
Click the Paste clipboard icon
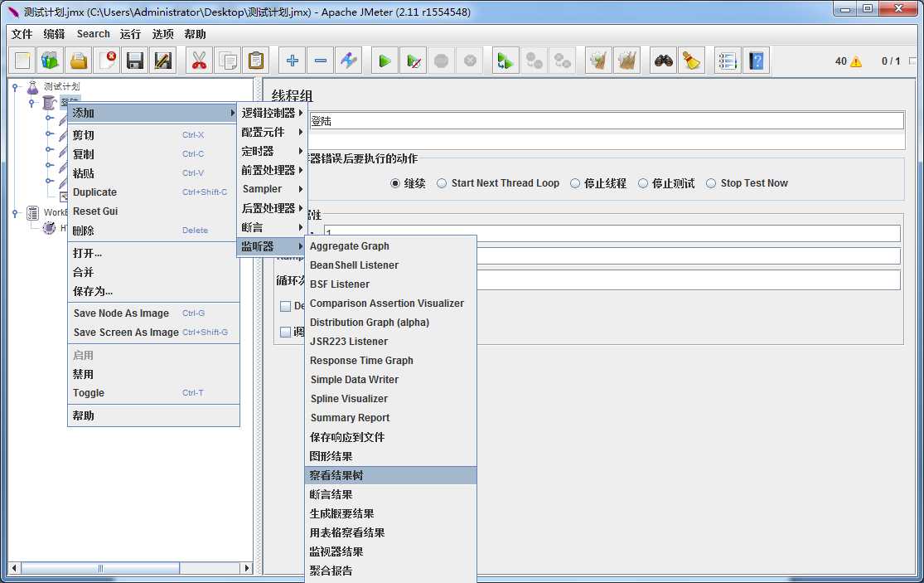pyautogui.click(x=256, y=61)
